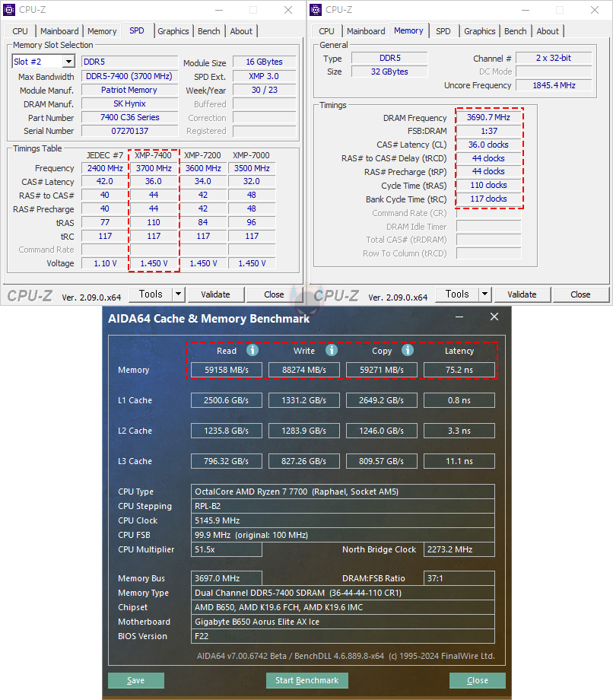This screenshot has width=613, height=700.
Task: Click Tools button in right CPU-Z
Action: coord(457,294)
